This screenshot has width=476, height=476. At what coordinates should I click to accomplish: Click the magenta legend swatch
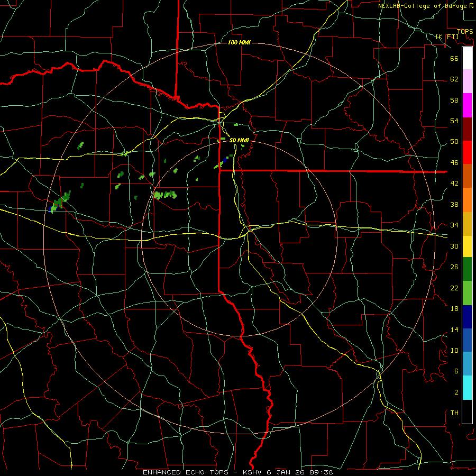467,105
